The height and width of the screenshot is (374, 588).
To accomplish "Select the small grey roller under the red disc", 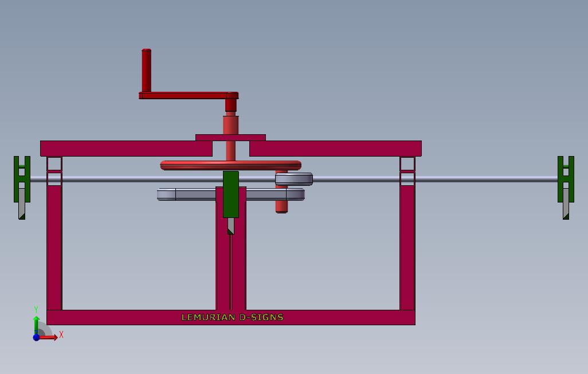I will tap(294, 179).
